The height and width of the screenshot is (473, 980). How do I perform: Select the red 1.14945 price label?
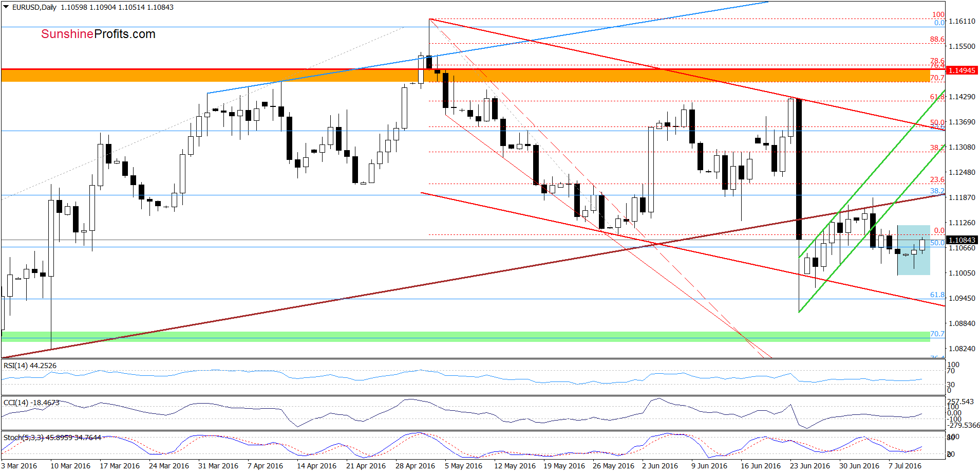962,70
